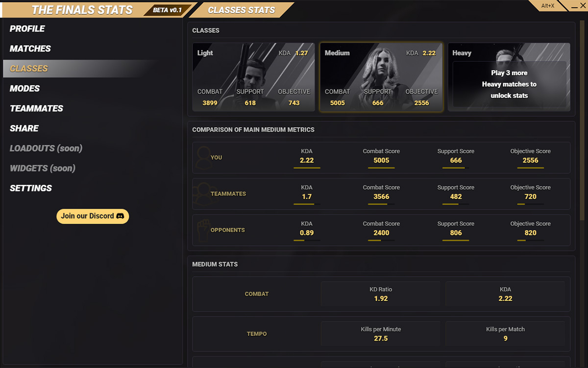Click the YOU row label

pyautogui.click(x=216, y=158)
